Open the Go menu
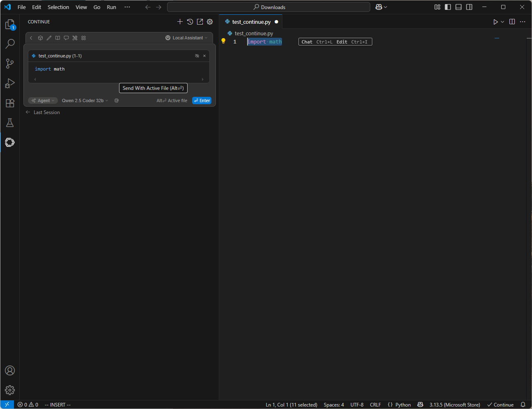The image size is (532, 409). click(97, 7)
